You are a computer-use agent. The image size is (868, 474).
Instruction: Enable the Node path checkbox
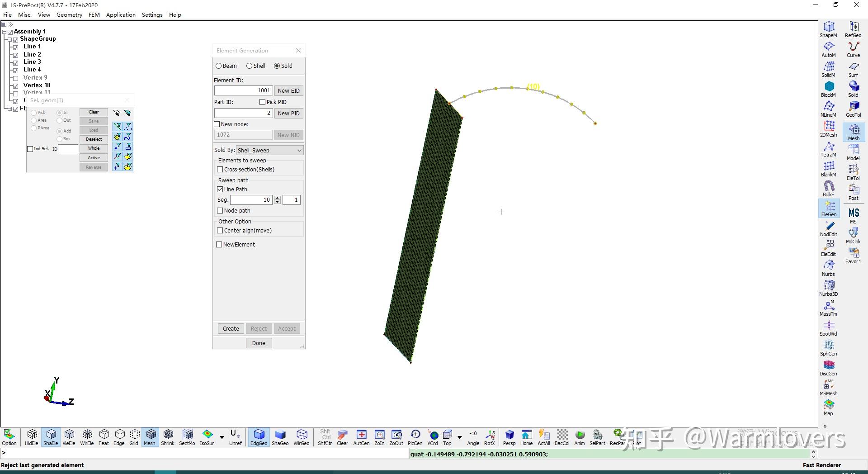click(220, 211)
